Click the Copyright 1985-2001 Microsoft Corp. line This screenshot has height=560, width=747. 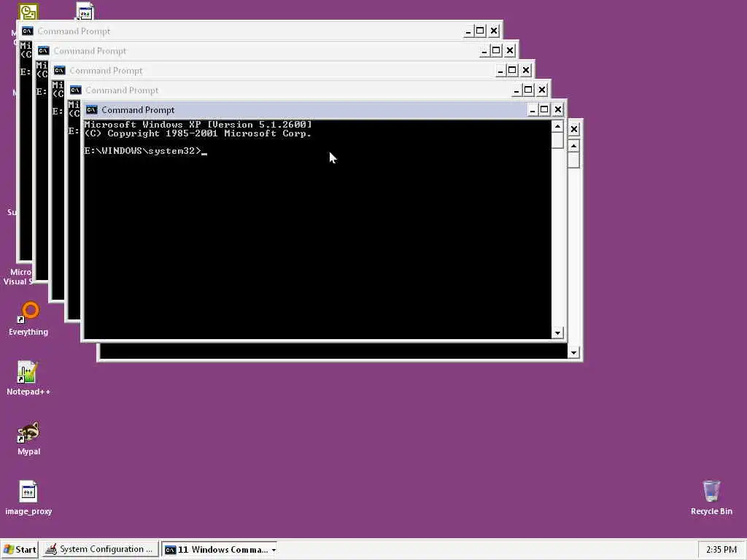198,134
